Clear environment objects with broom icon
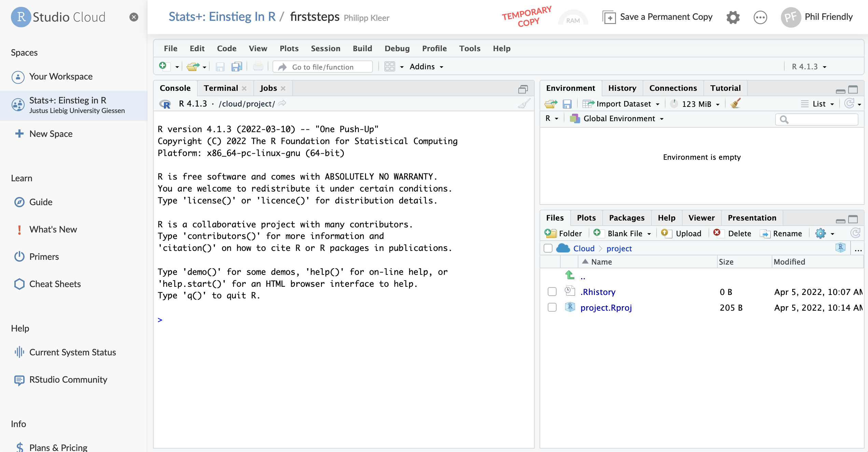Viewport: 868px width, 452px height. pos(736,104)
